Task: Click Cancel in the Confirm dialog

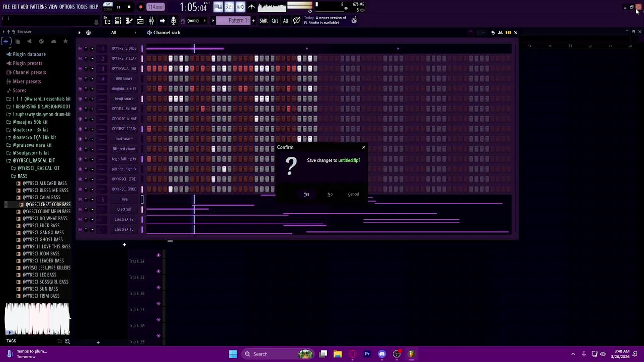Action: (353, 194)
